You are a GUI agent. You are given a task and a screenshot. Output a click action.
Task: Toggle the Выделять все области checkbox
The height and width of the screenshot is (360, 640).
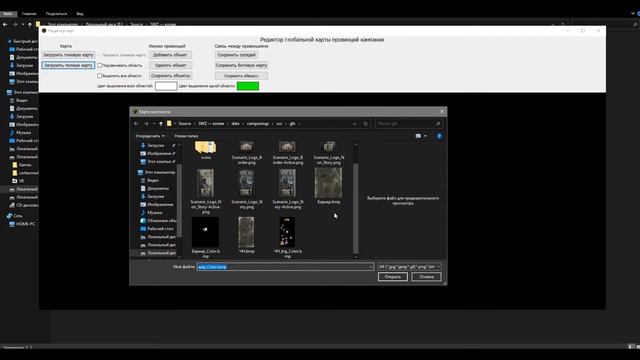pyautogui.click(x=100, y=76)
